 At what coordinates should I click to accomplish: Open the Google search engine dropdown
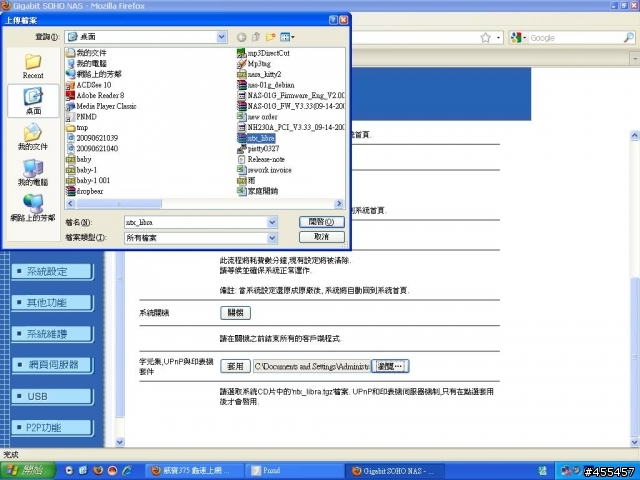(518, 38)
